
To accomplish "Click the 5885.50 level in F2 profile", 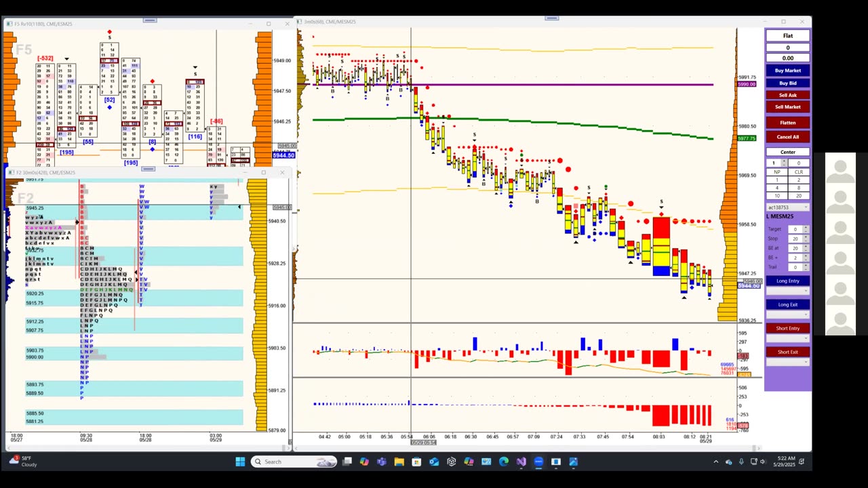I will tap(35, 413).
